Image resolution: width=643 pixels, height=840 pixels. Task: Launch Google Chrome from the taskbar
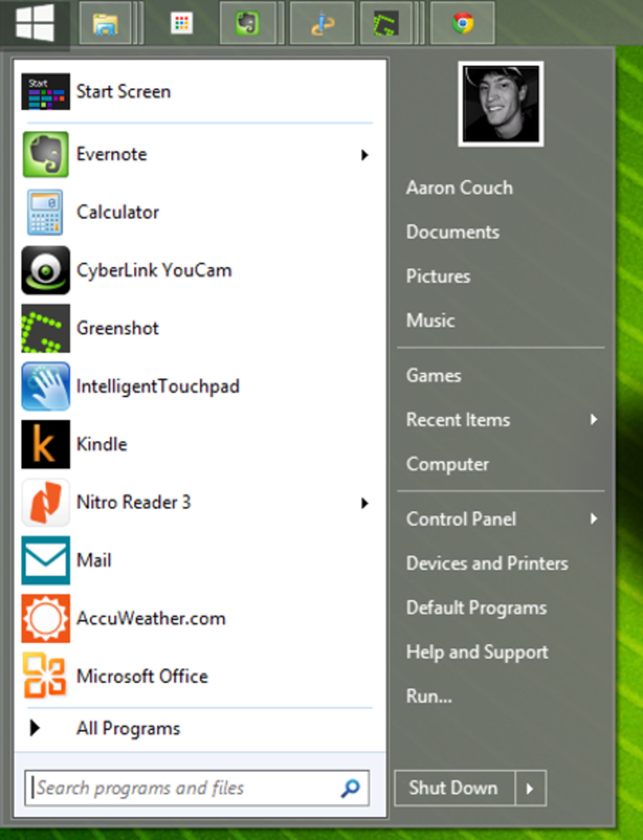pos(462,24)
